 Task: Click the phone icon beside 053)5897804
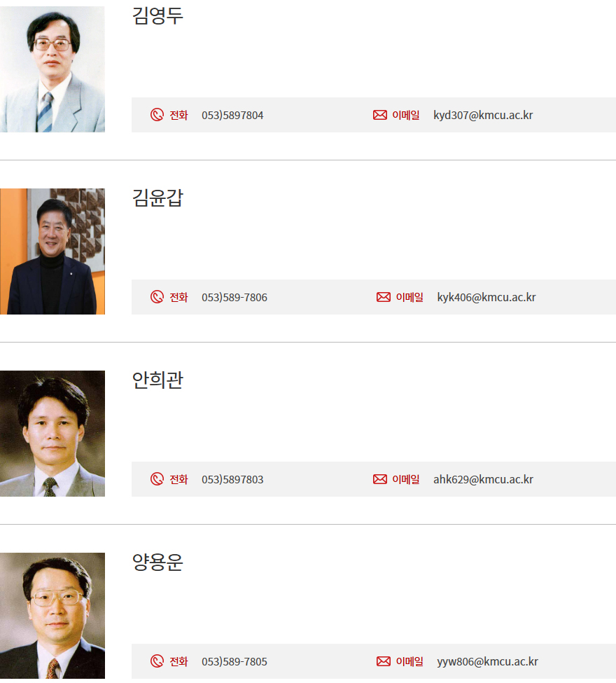[157, 115]
